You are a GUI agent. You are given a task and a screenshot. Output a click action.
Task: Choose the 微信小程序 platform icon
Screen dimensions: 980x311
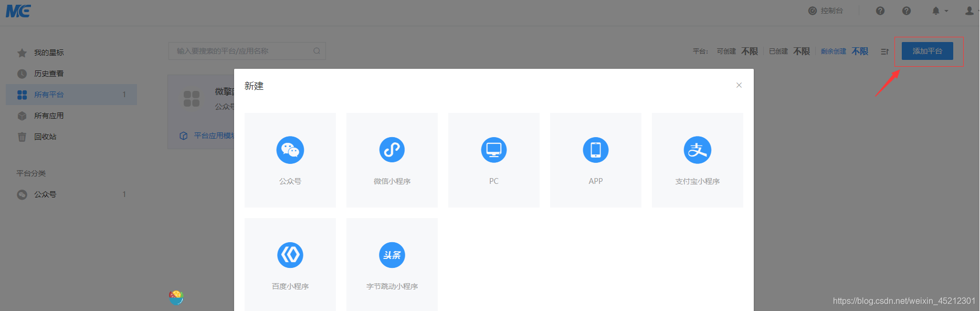click(392, 150)
